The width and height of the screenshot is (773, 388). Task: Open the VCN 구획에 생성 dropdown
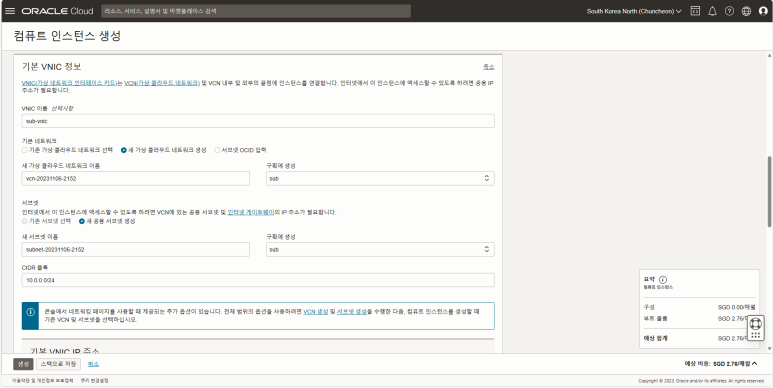pyautogui.click(x=380, y=178)
